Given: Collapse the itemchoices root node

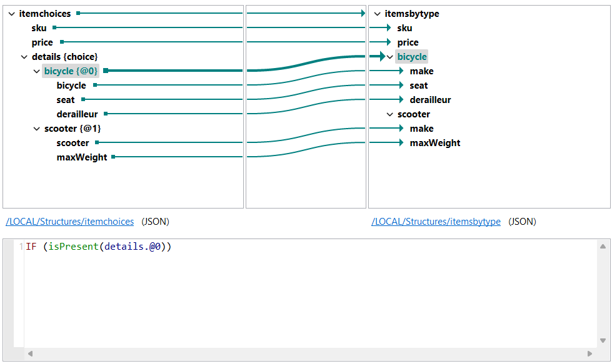Looking at the screenshot, I should (11, 12).
